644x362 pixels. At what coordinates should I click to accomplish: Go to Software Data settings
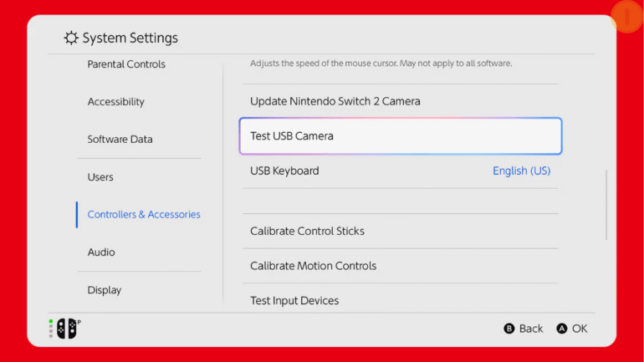(x=120, y=140)
